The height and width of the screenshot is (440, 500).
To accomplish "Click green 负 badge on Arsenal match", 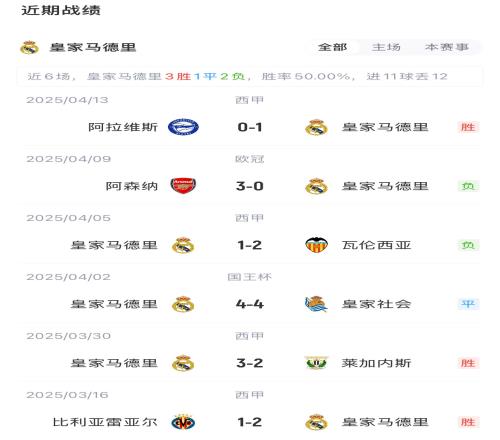I will (468, 186).
